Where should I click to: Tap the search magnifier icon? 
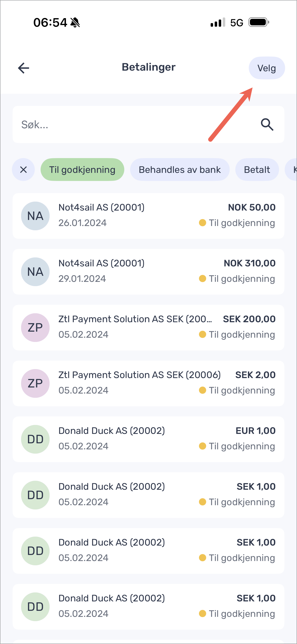(267, 124)
